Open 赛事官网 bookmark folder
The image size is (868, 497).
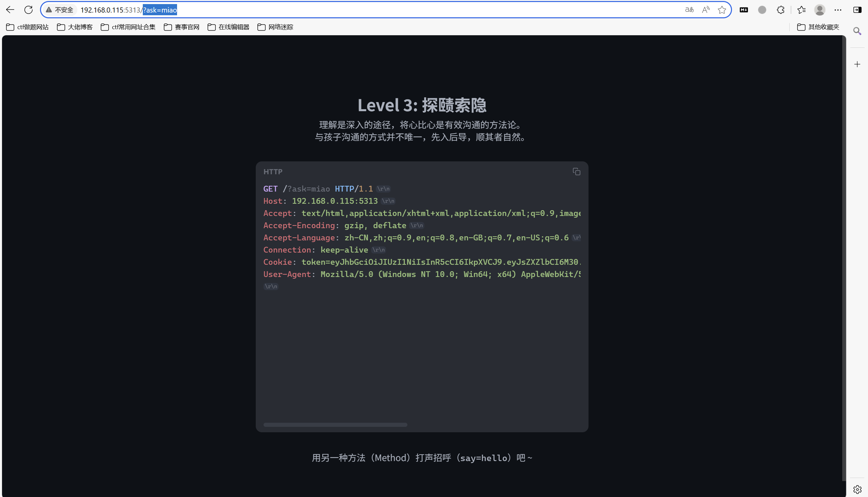(x=182, y=27)
